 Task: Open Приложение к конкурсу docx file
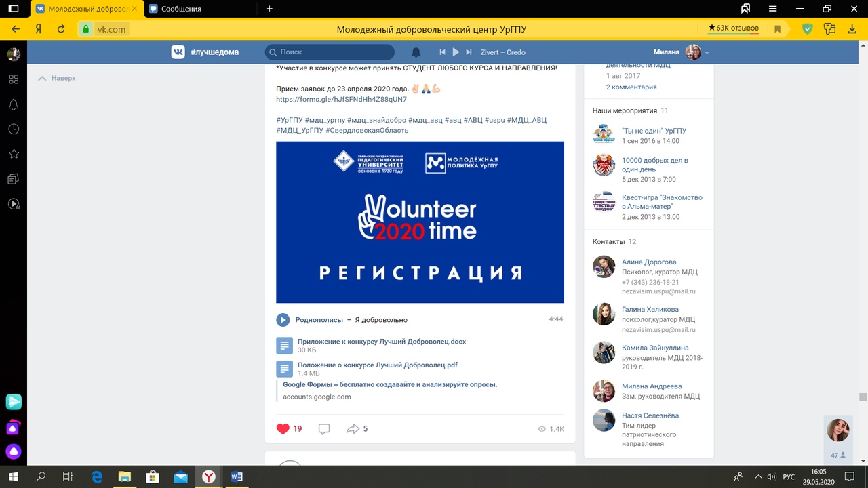click(381, 342)
